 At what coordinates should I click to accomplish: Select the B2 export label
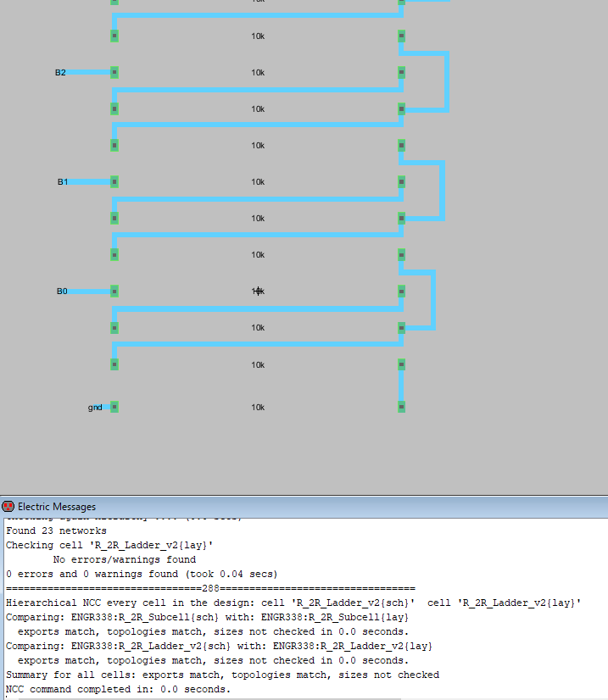(x=60, y=73)
